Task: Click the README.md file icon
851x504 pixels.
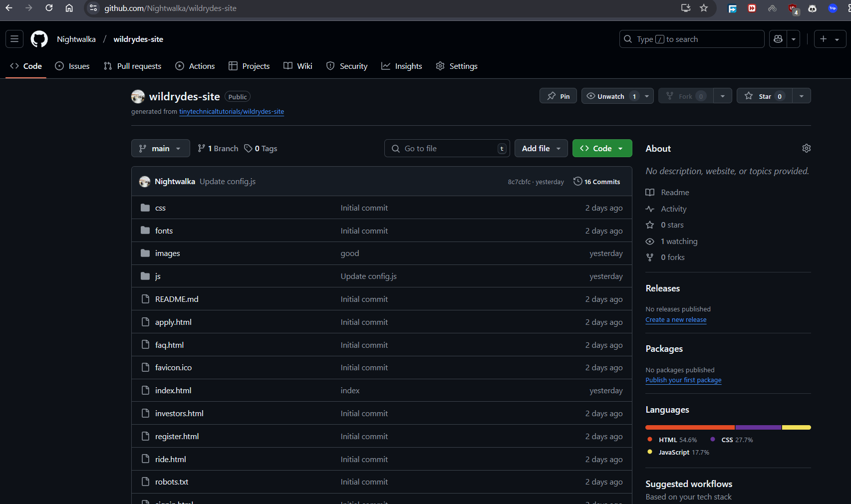Action: point(145,299)
